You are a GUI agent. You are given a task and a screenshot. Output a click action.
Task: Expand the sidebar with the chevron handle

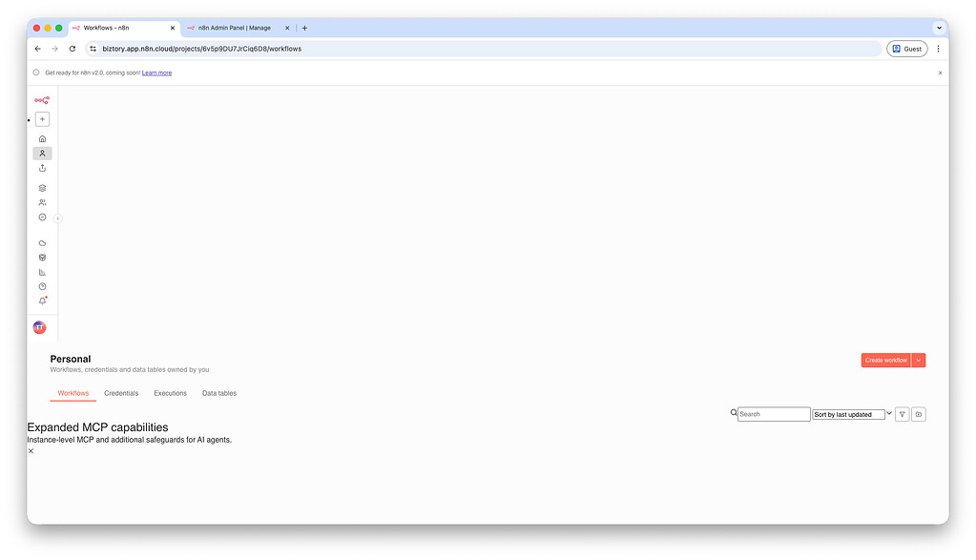(56, 218)
